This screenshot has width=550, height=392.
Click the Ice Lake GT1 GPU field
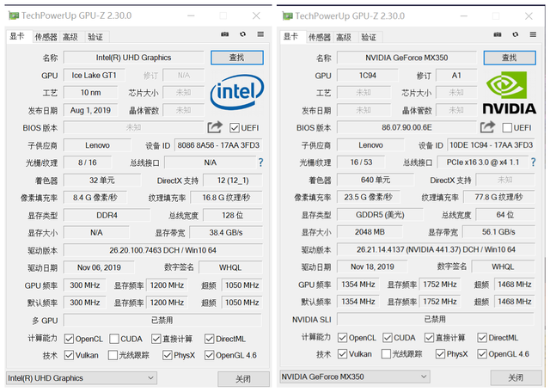[x=94, y=75]
